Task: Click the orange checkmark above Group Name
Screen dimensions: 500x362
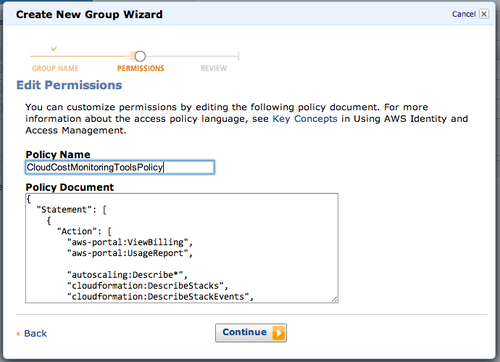Action: 54,49
